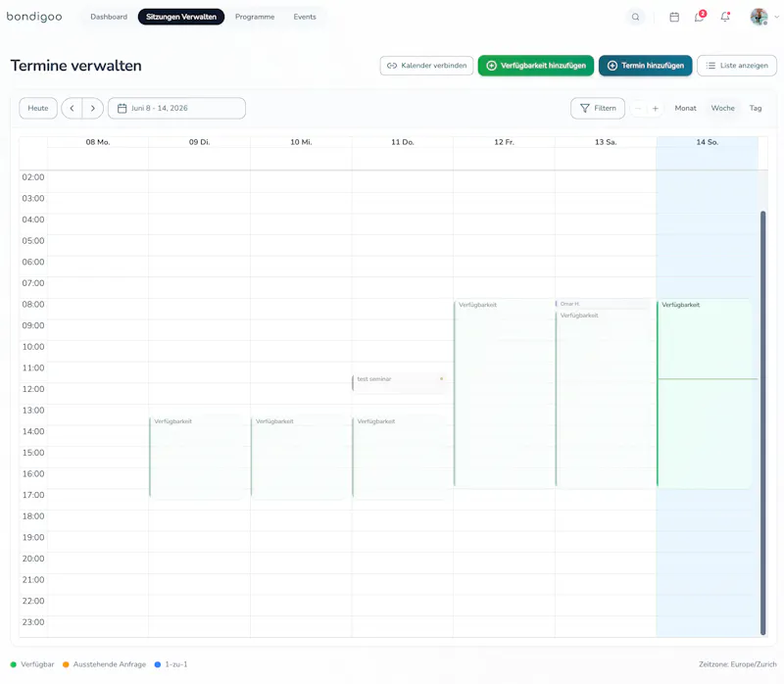Select the 10 Mi. day header
Image resolution: width=784 pixels, height=684 pixels.
click(x=301, y=142)
